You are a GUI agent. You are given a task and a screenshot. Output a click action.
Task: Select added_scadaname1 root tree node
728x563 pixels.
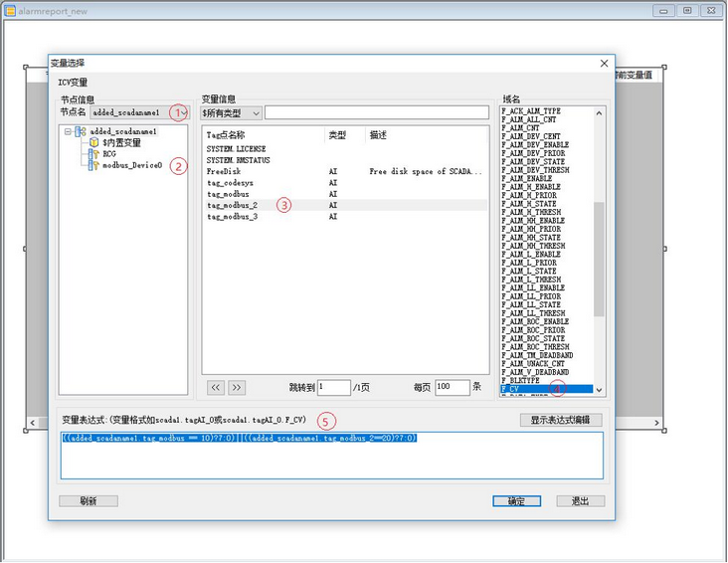123,131
